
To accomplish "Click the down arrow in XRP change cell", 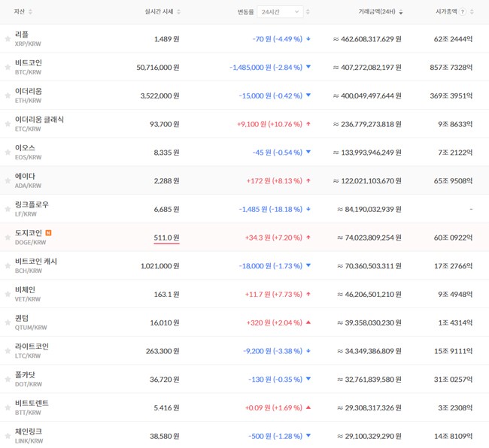I will (x=308, y=39).
